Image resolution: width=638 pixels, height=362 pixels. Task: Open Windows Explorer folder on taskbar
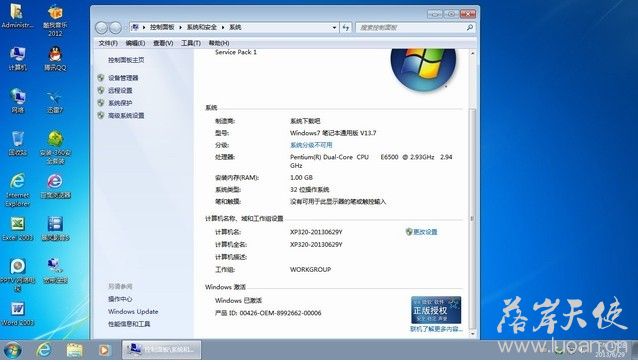tap(74, 350)
